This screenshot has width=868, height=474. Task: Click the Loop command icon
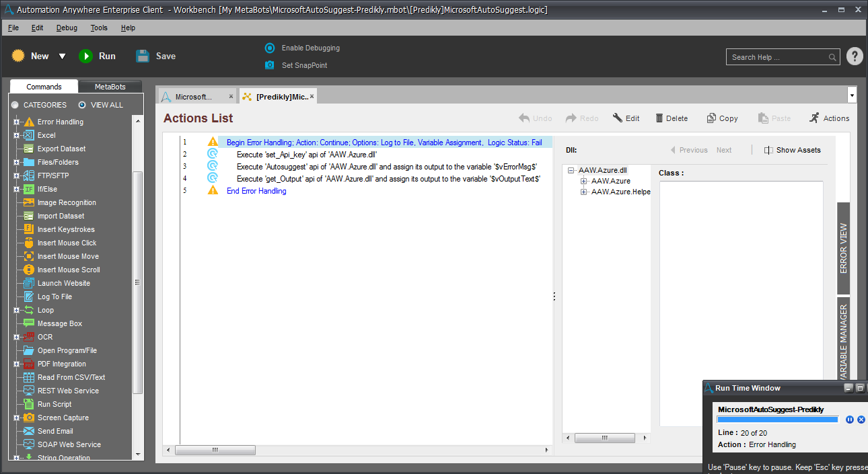click(x=29, y=310)
